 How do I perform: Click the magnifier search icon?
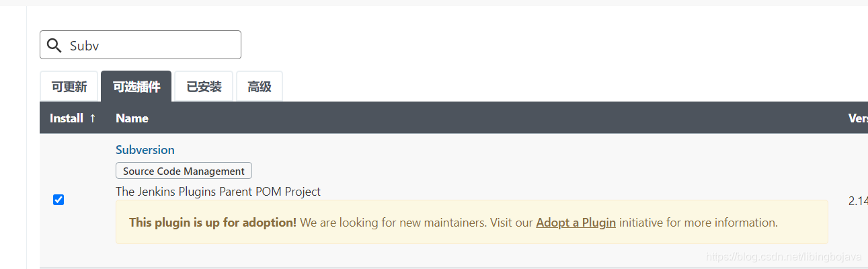point(54,46)
